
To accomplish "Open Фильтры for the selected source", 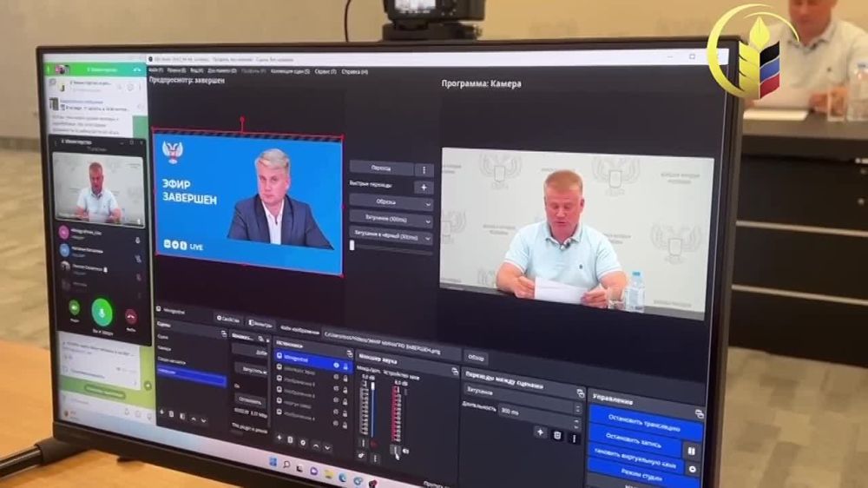I will pos(259,323).
